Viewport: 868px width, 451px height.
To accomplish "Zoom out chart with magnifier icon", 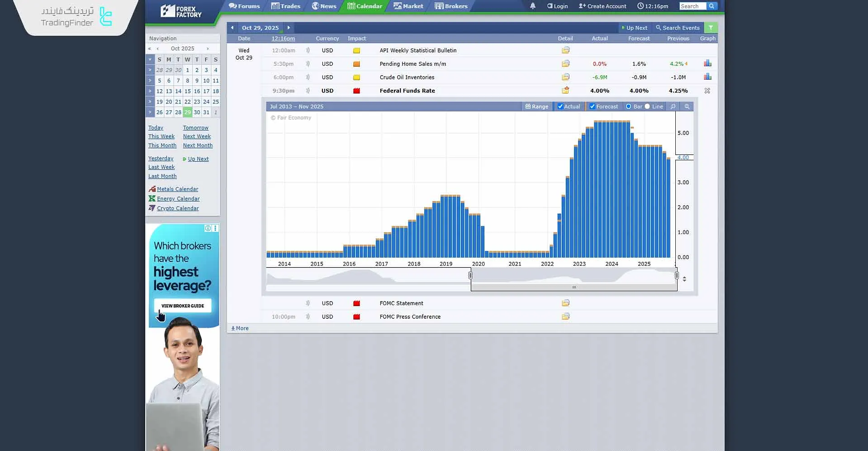I will click(687, 106).
